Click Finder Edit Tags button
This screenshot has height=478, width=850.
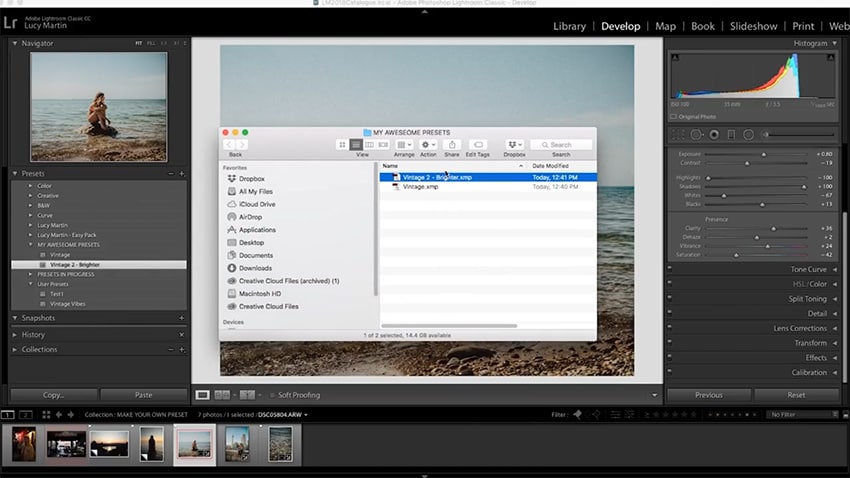click(478, 145)
